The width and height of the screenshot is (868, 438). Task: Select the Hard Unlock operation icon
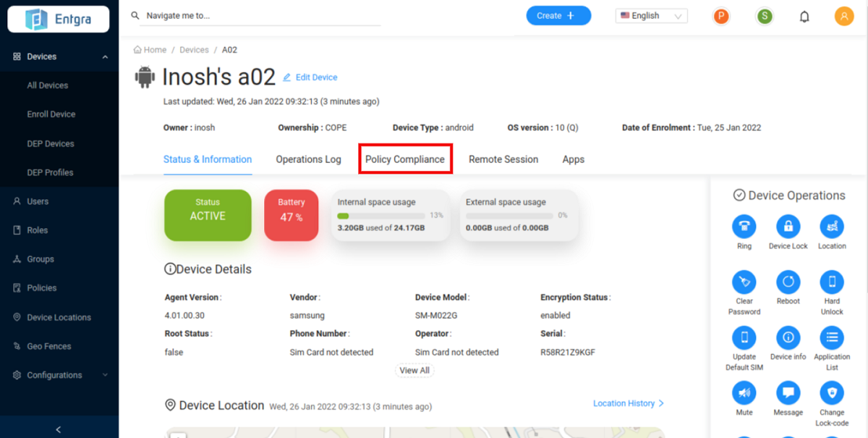pos(832,282)
